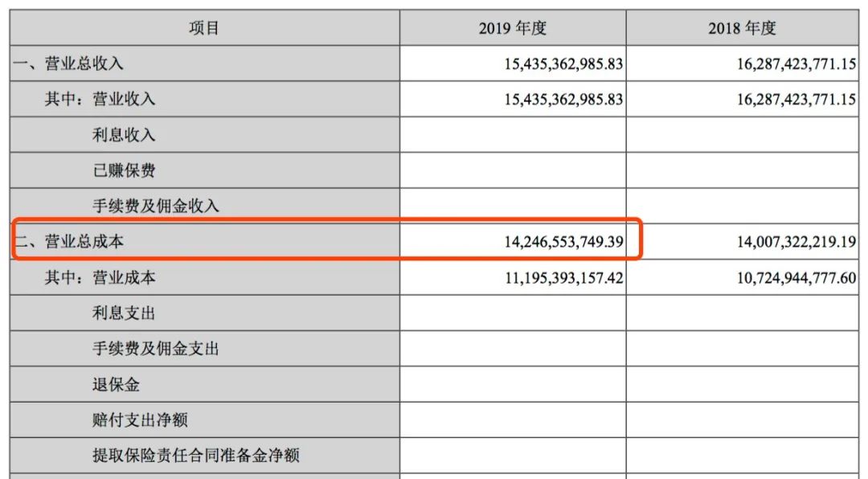The height and width of the screenshot is (479, 868).
Task: Click 2018 营业成本 value 10,724,944,777.60
Action: click(796, 277)
